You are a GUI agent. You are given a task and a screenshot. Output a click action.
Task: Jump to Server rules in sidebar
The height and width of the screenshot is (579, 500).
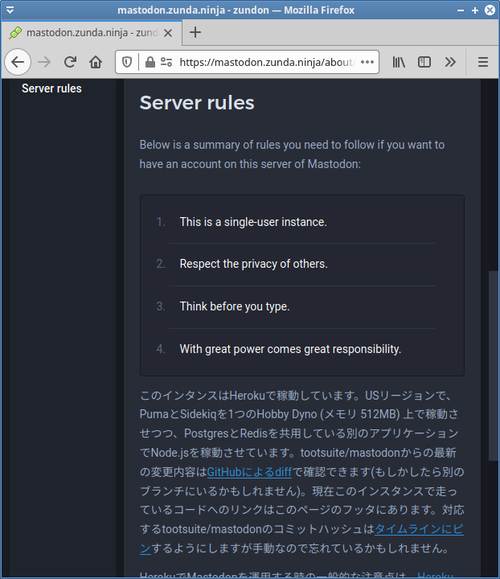pyautogui.click(x=52, y=89)
